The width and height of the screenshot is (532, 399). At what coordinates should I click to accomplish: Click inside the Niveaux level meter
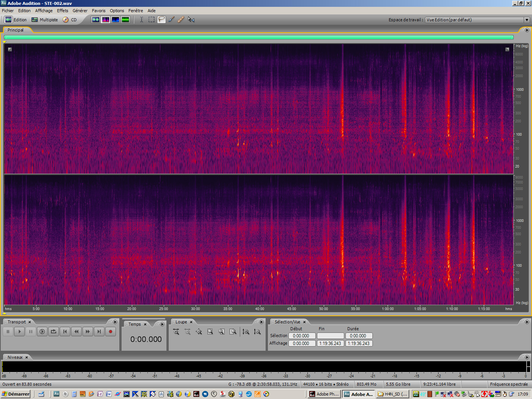coord(228,366)
